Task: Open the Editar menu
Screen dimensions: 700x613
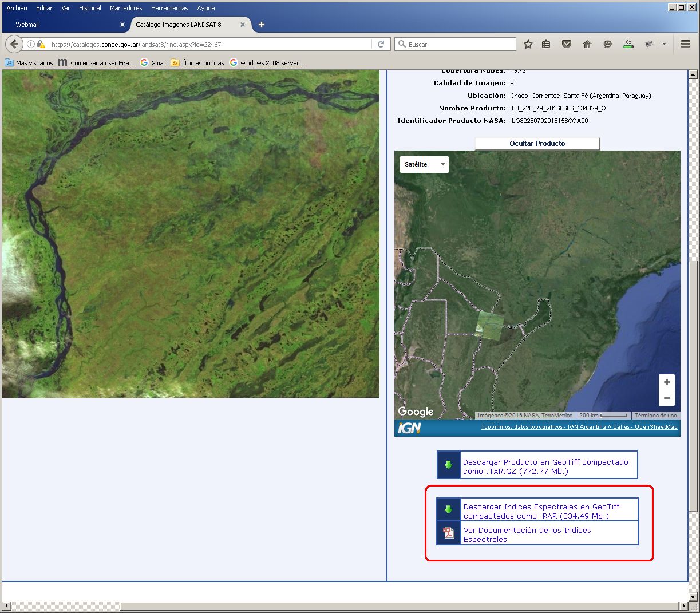Action: (x=44, y=8)
